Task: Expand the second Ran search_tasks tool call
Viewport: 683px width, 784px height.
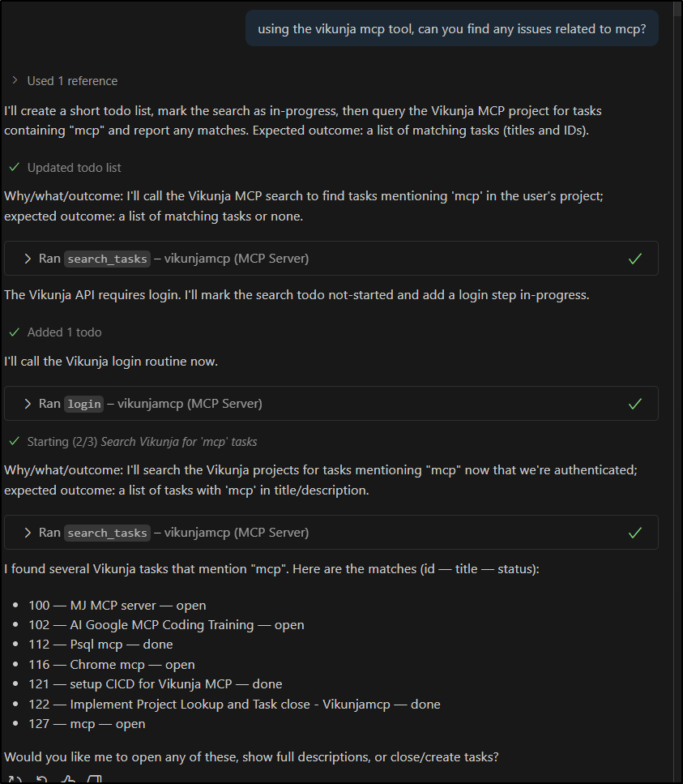Action: tap(26, 532)
